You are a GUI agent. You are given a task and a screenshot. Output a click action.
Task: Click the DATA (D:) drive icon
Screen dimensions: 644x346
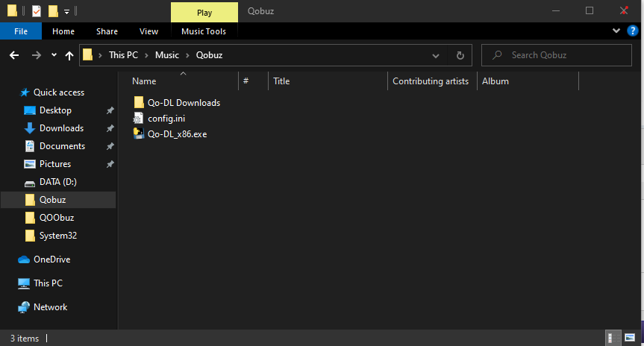[x=30, y=183]
